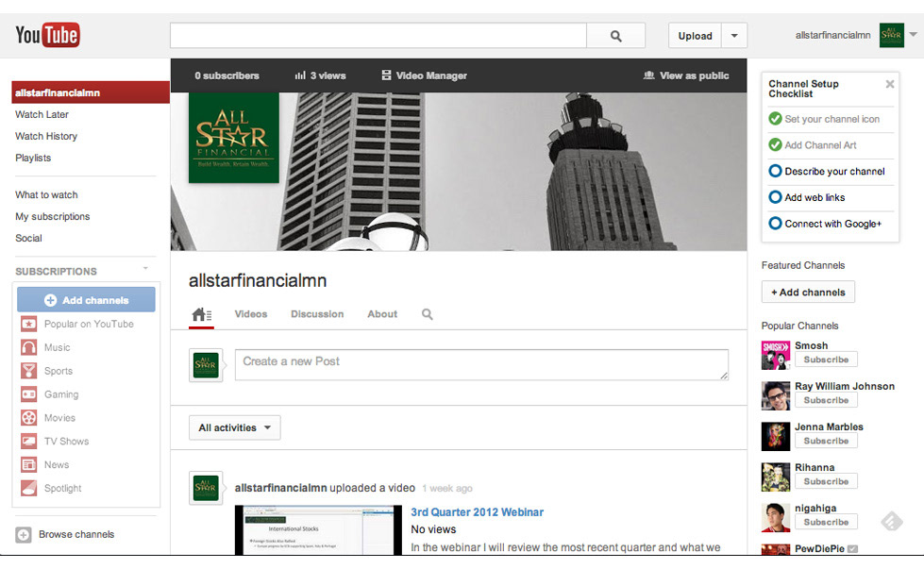Close the Channel Setup Checklist
This screenshot has width=924, height=569.
[889, 84]
